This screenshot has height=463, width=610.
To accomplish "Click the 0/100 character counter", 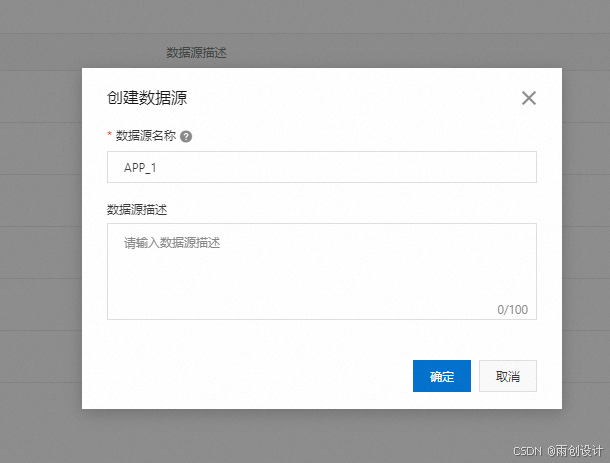I will (512, 310).
